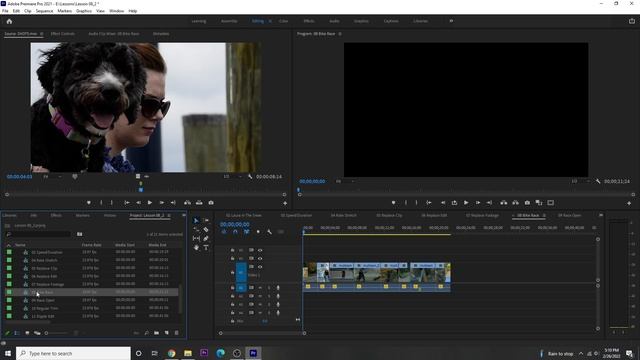640x360 pixels.
Task: Click Lift button in Program Monitor
Action: tap(504, 203)
